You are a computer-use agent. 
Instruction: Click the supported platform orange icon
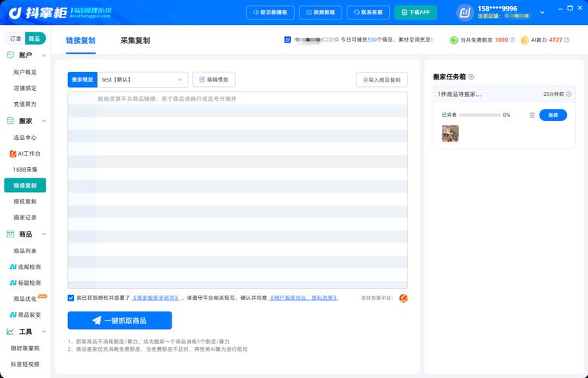pos(403,298)
